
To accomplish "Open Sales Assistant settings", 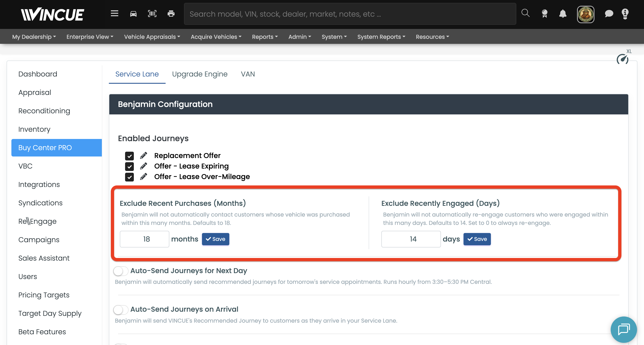I will 57,258.
